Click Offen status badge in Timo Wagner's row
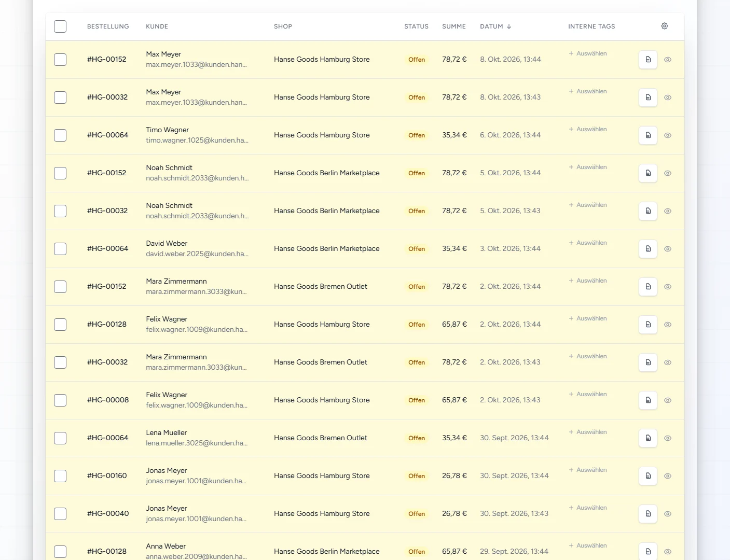This screenshot has height=560, width=730. click(x=417, y=135)
